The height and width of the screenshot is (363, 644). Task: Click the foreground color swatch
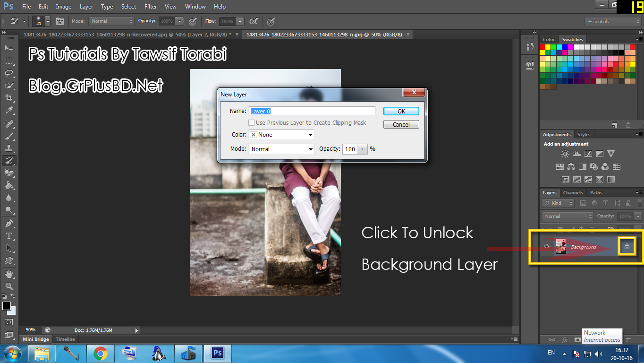7,306
